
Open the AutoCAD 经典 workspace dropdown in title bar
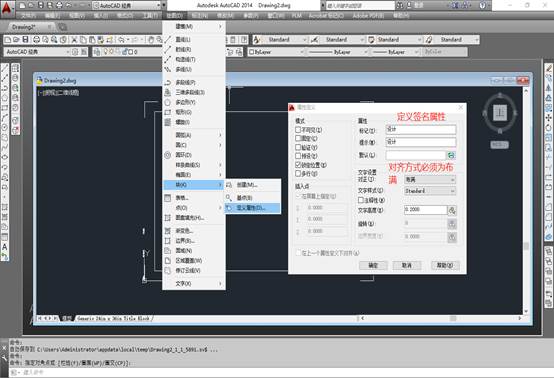point(126,6)
